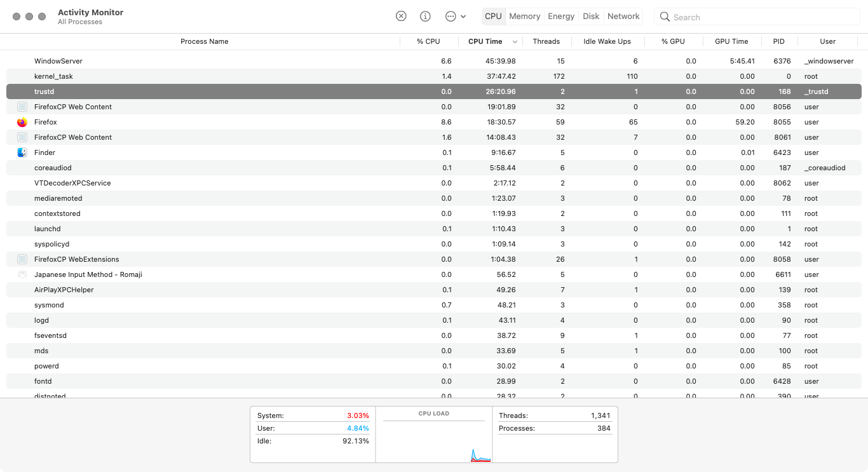The height and width of the screenshot is (472, 868).
Task: Sort by Process Name column header
Action: point(204,41)
